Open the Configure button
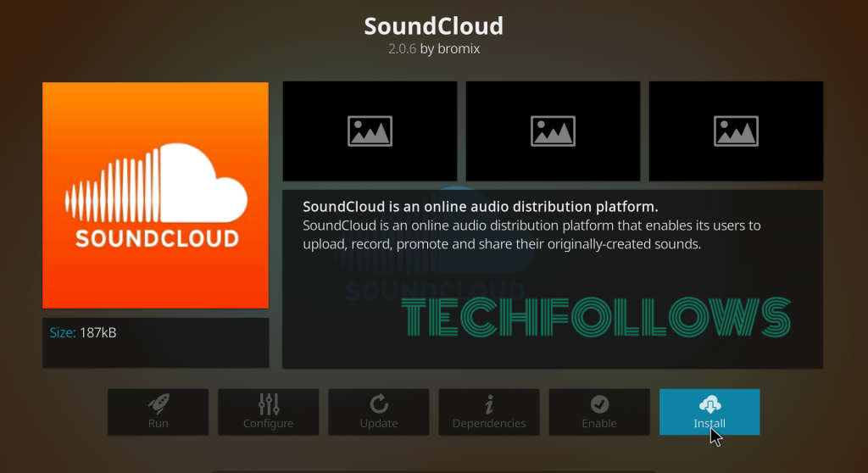This screenshot has height=473, width=868. click(269, 411)
